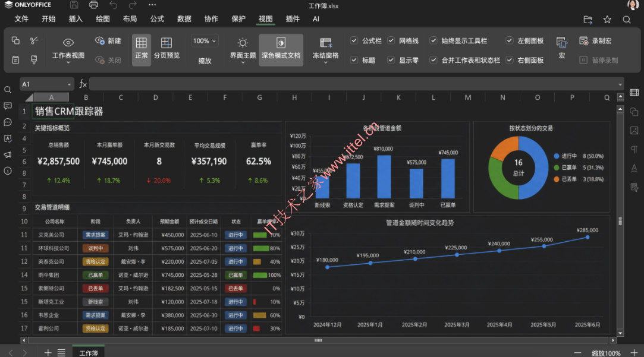644x357 pixels.
Task: Open comments icon in left sidebar
Action: click(7, 106)
